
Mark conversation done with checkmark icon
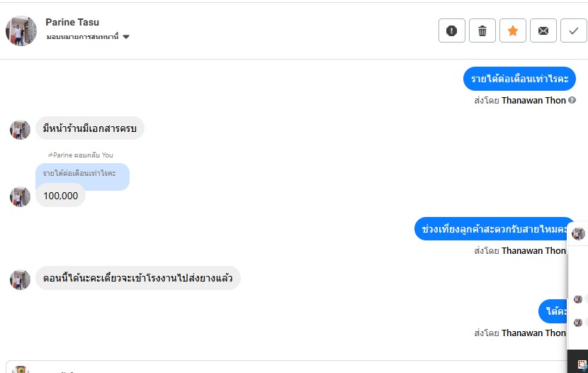574,30
